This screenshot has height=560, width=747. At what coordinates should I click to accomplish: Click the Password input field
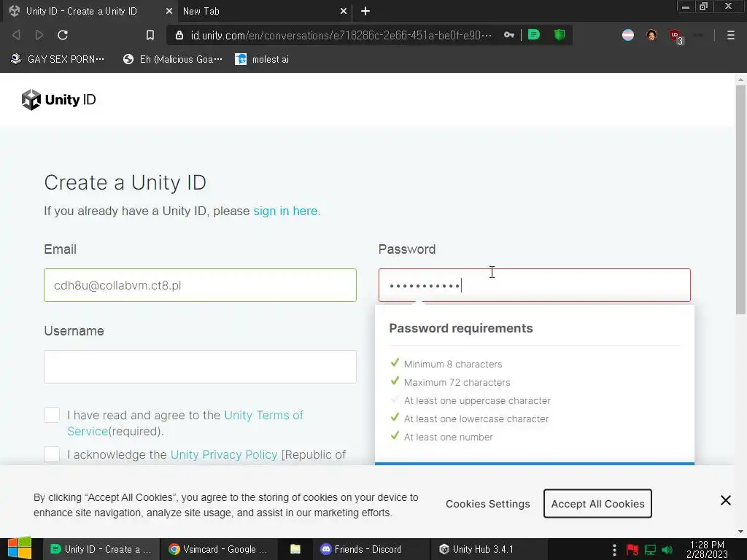(535, 285)
